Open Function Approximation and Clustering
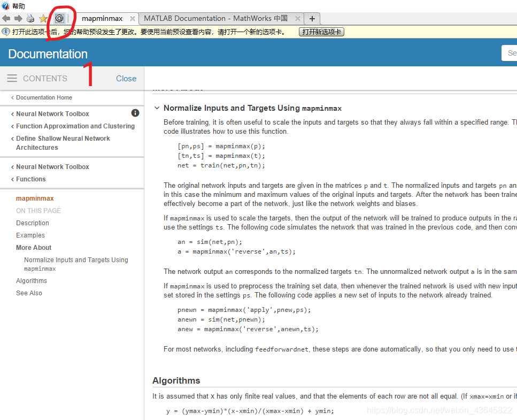Image resolution: width=517 pixels, height=420 pixels. click(75, 126)
